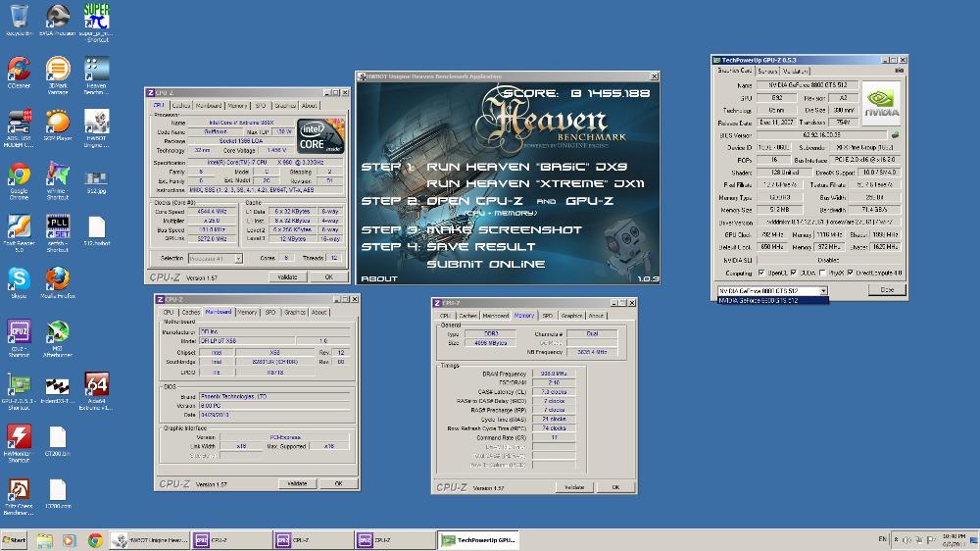This screenshot has height=551, width=980.
Task: Toggle the OpenCL checkbox in GPU-Z
Action: pyautogui.click(x=760, y=273)
